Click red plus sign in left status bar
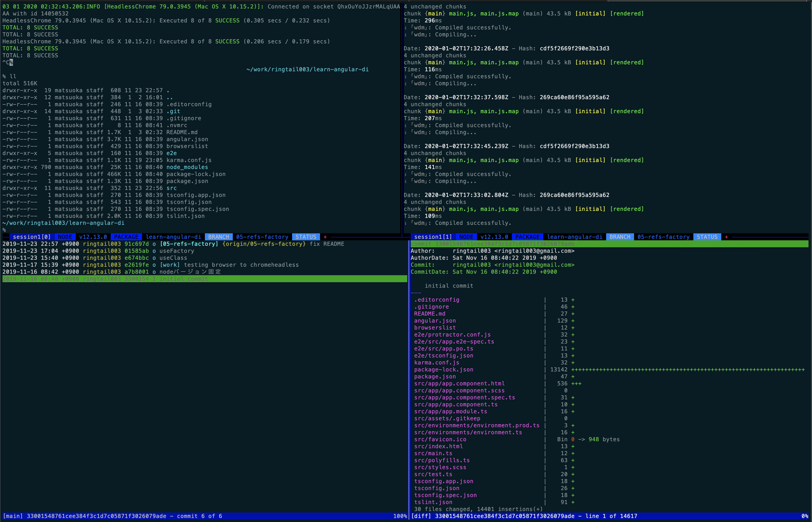This screenshot has height=522, width=812. point(325,237)
